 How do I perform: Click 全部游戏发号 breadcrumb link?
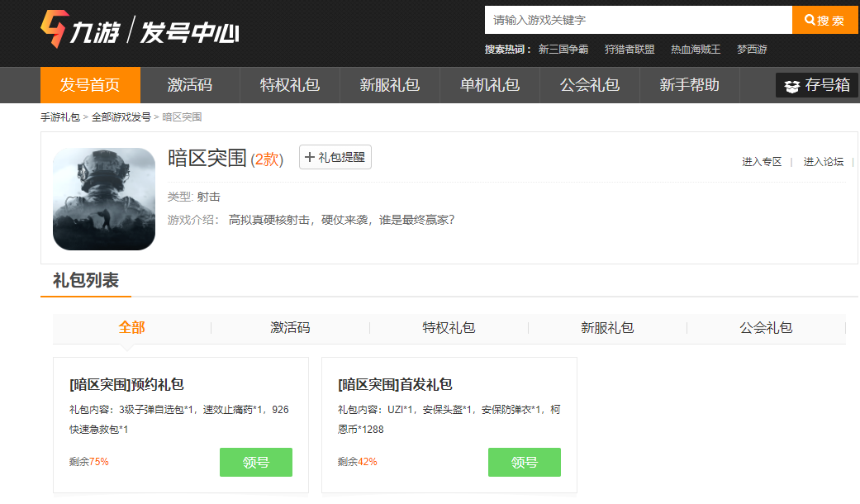point(121,117)
